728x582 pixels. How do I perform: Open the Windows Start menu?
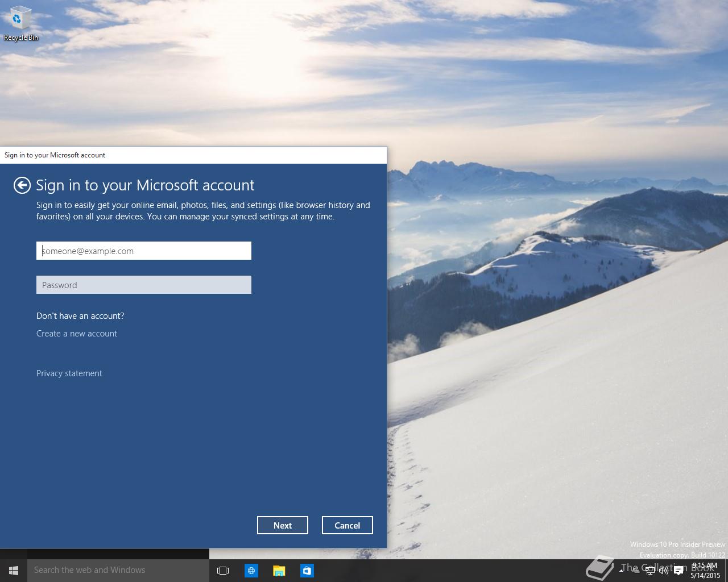pyautogui.click(x=14, y=571)
